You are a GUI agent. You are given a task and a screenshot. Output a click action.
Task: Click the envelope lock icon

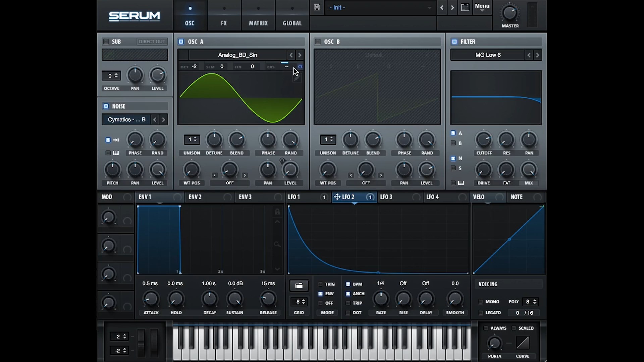point(277,212)
